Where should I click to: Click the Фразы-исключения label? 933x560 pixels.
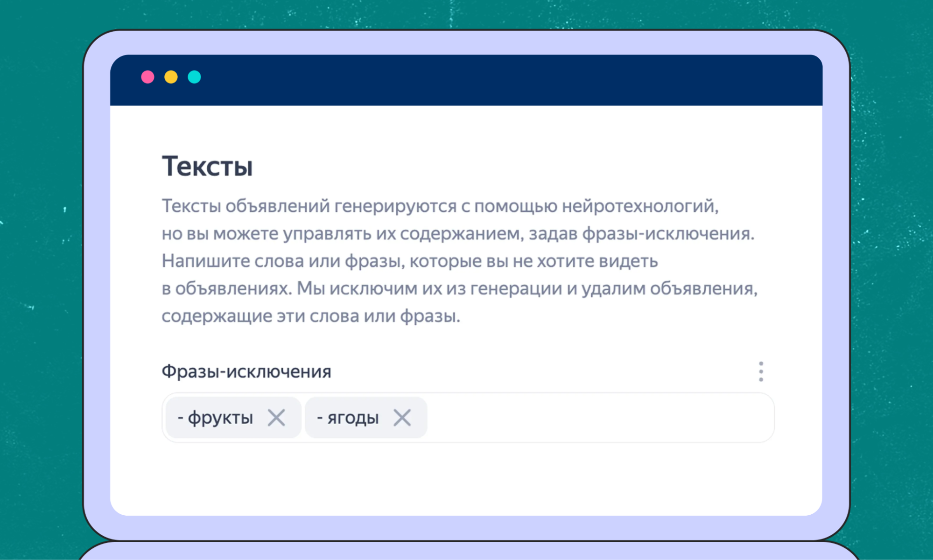point(246,371)
